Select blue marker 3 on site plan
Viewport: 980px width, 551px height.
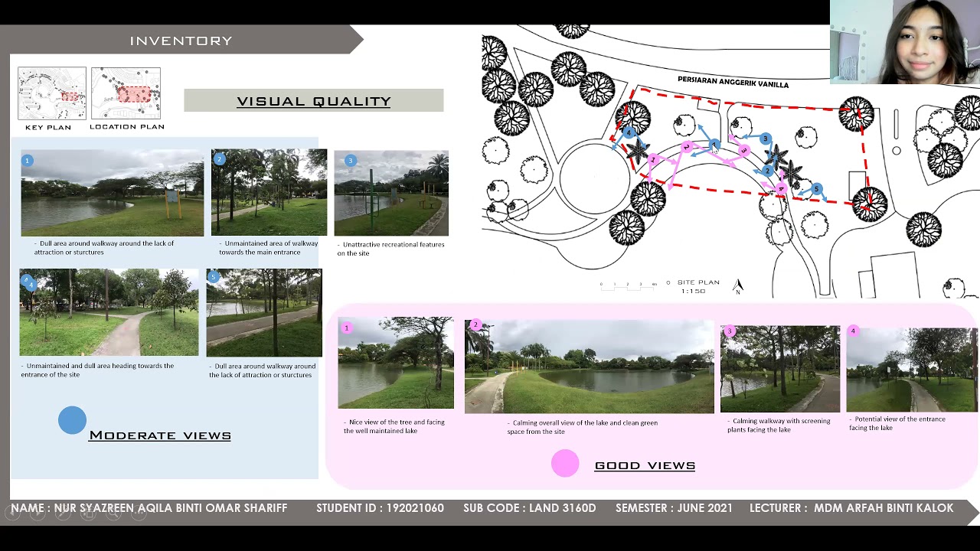tap(766, 139)
